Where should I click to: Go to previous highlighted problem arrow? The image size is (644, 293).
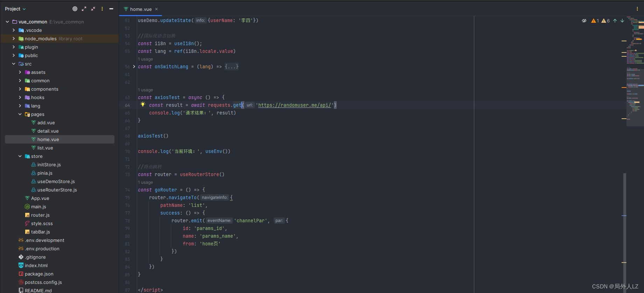[615, 21]
